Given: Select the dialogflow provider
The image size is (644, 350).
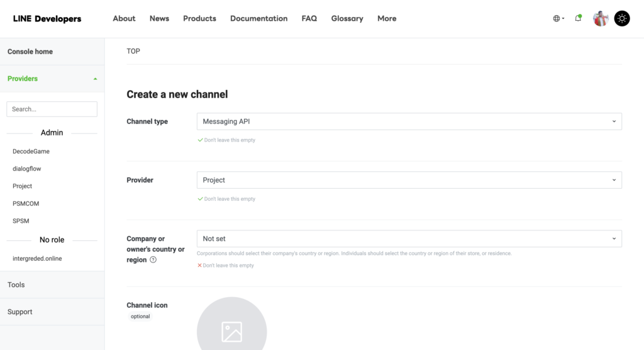Looking at the screenshot, I should (26, 169).
